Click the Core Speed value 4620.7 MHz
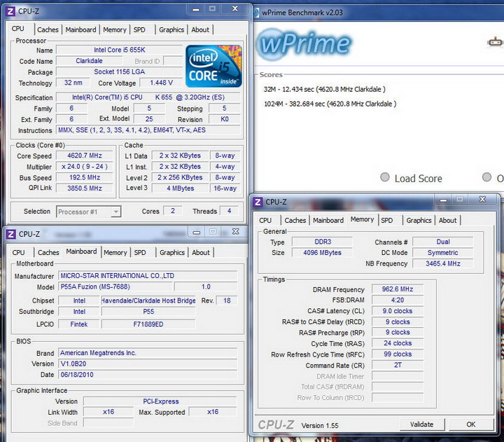 (x=85, y=156)
